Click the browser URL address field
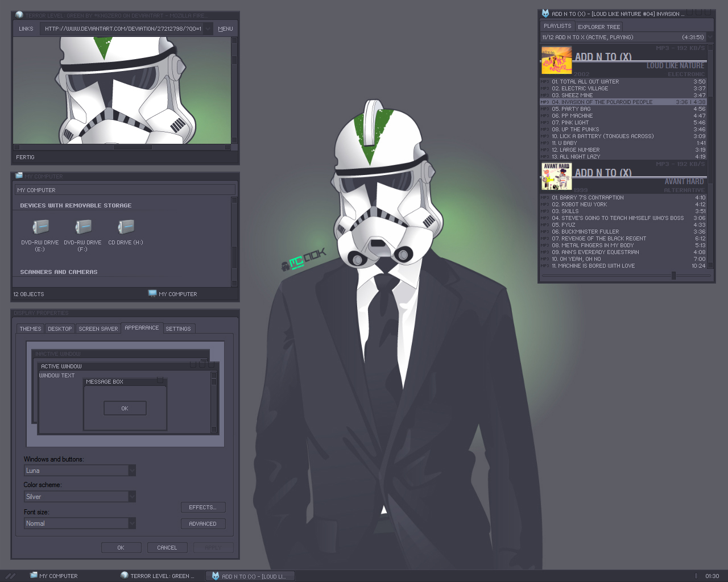Viewport: 728px width, 582px height. (x=122, y=28)
